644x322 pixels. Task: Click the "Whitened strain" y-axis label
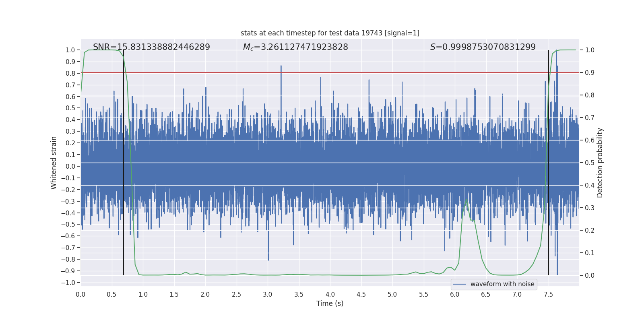pyautogui.click(x=54, y=163)
